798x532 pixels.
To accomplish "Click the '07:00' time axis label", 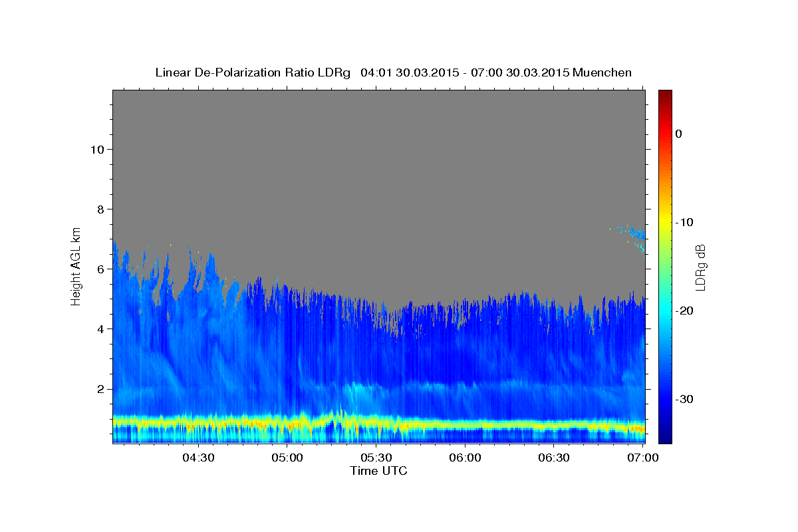I will pyautogui.click(x=644, y=458).
